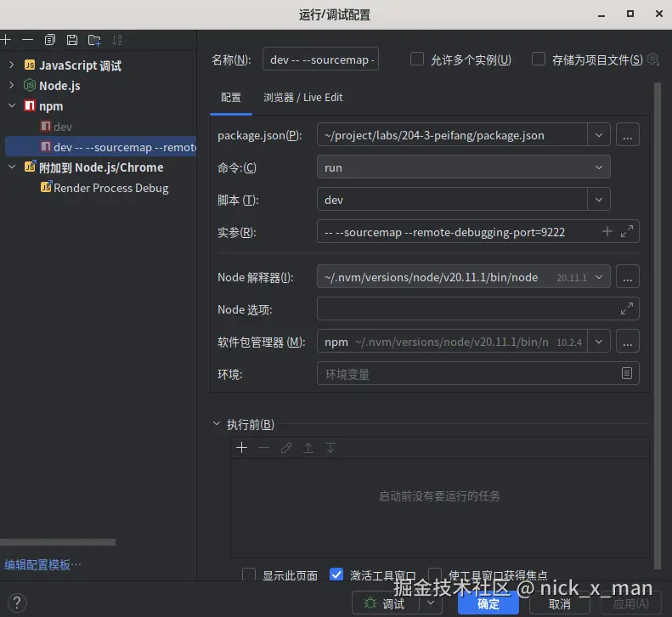
Task: Expand the Node options field
Action: 627,308
